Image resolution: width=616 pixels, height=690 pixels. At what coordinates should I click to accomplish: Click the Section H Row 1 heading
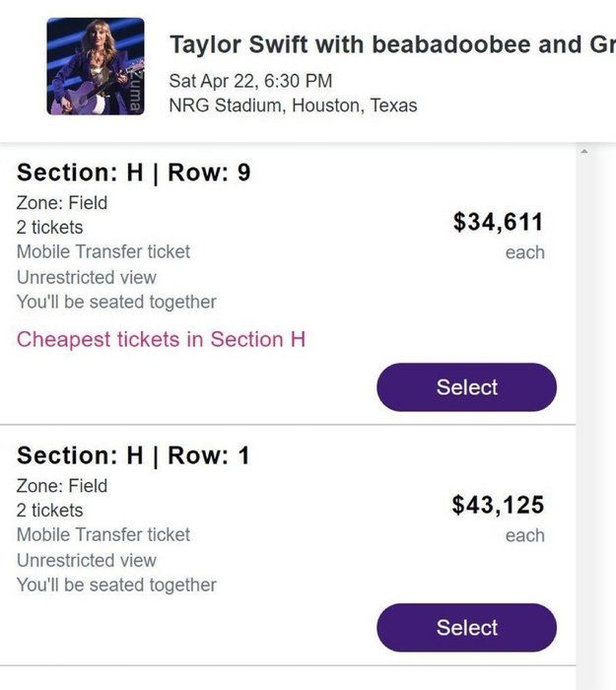coord(133,455)
